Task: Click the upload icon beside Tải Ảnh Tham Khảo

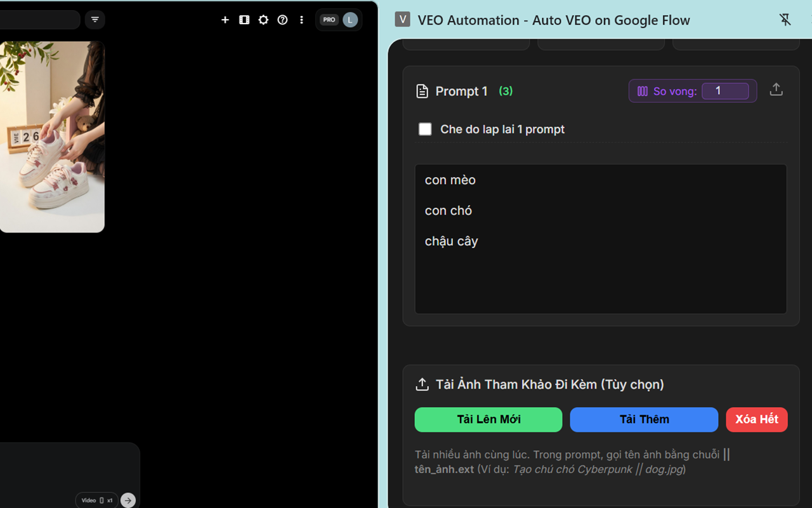Action: pyautogui.click(x=422, y=384)
